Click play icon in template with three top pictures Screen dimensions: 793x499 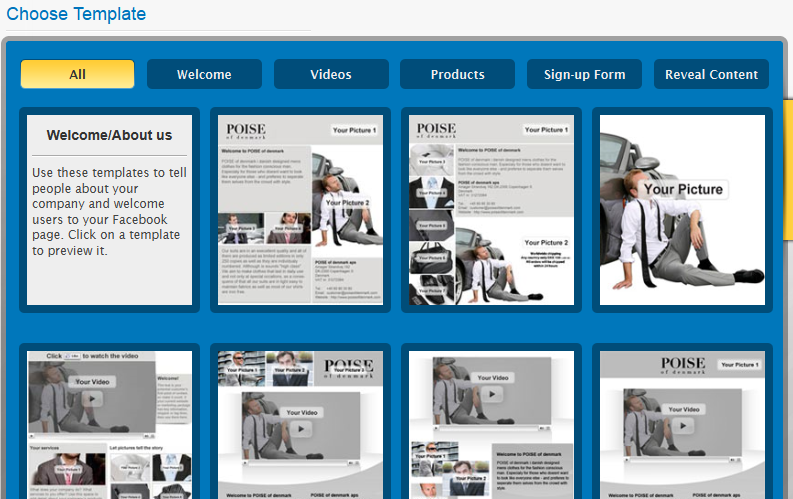300,428
